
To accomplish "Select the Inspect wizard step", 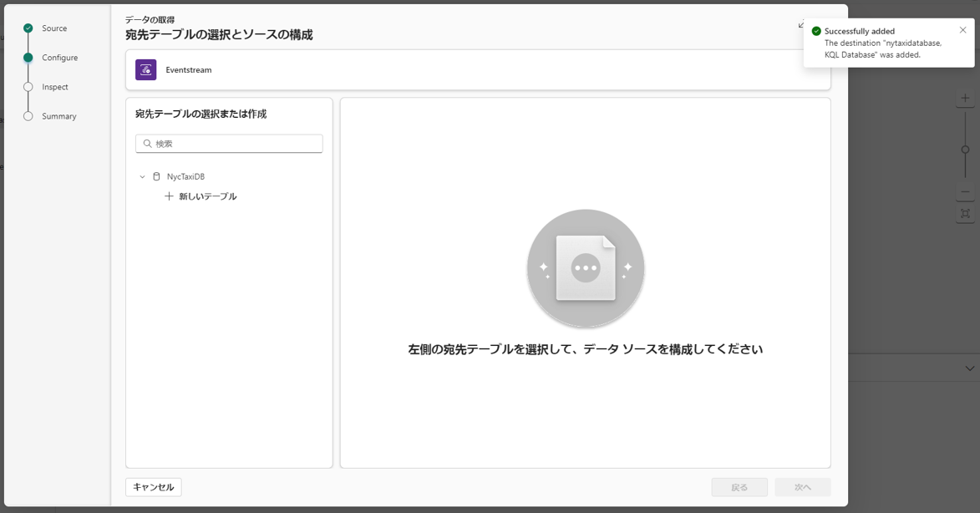I will 55,87.
